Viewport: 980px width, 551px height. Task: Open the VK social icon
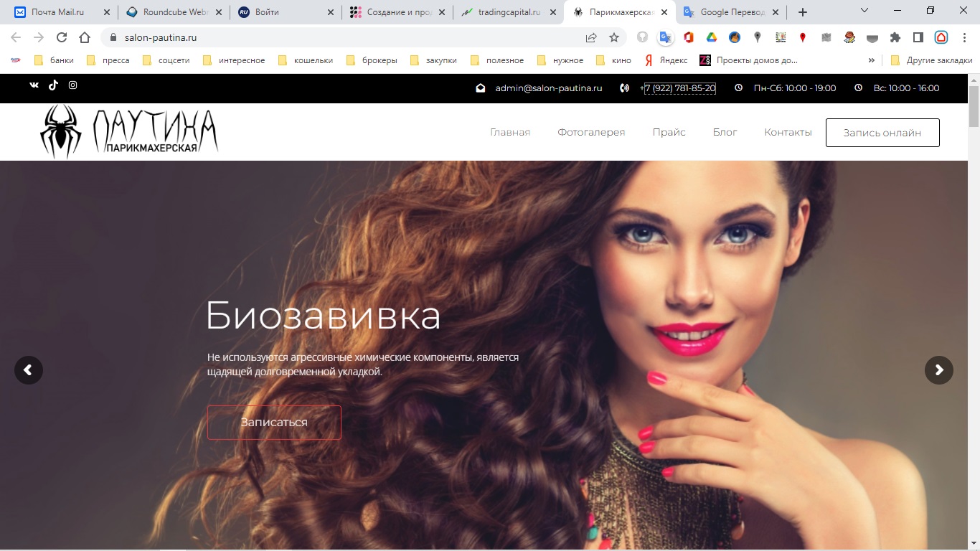tap(34, 85)
